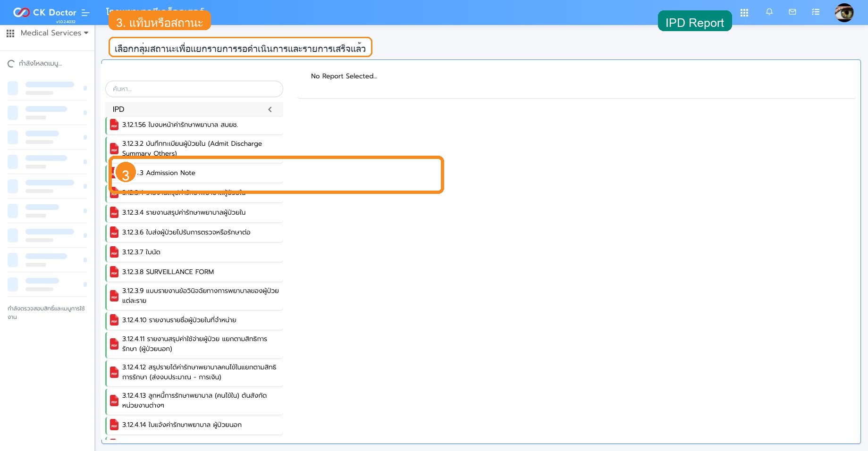This screenshot has height=451, width=868.
Task: Collapse the IPD group chevron
Action: pos(270,109)
